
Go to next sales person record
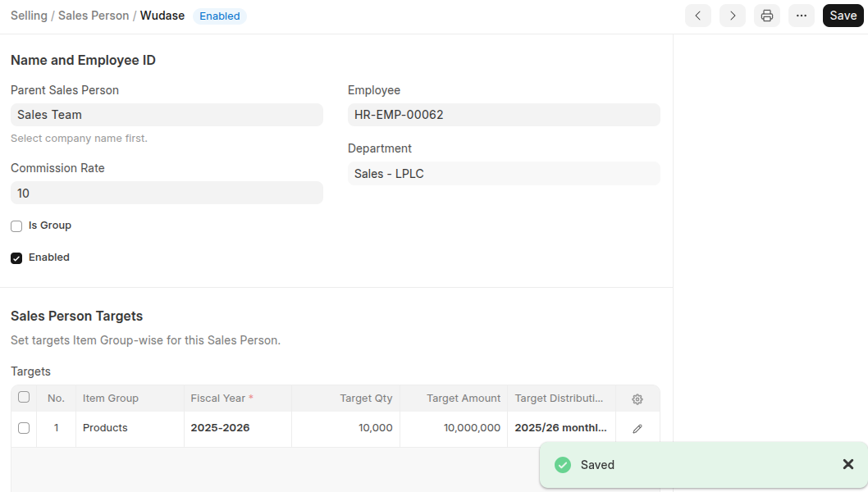(732, 16)
